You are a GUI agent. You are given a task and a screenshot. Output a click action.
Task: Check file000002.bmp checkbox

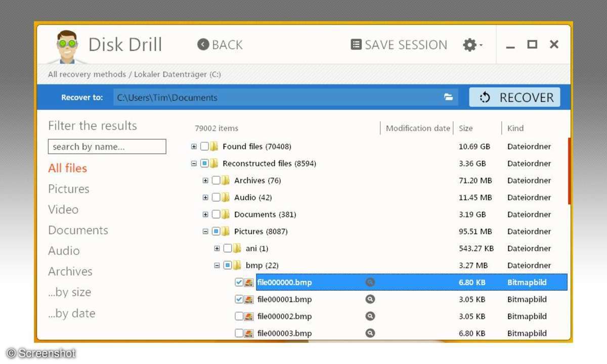239,316
